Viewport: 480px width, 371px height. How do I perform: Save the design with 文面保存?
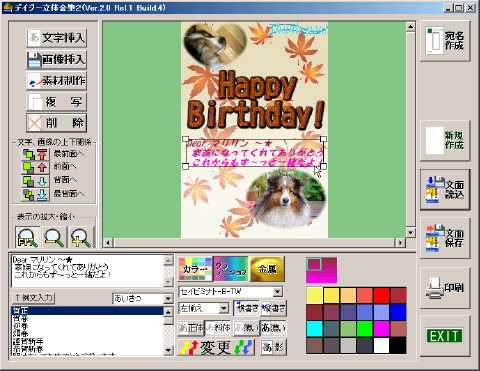tap(445, 238)
